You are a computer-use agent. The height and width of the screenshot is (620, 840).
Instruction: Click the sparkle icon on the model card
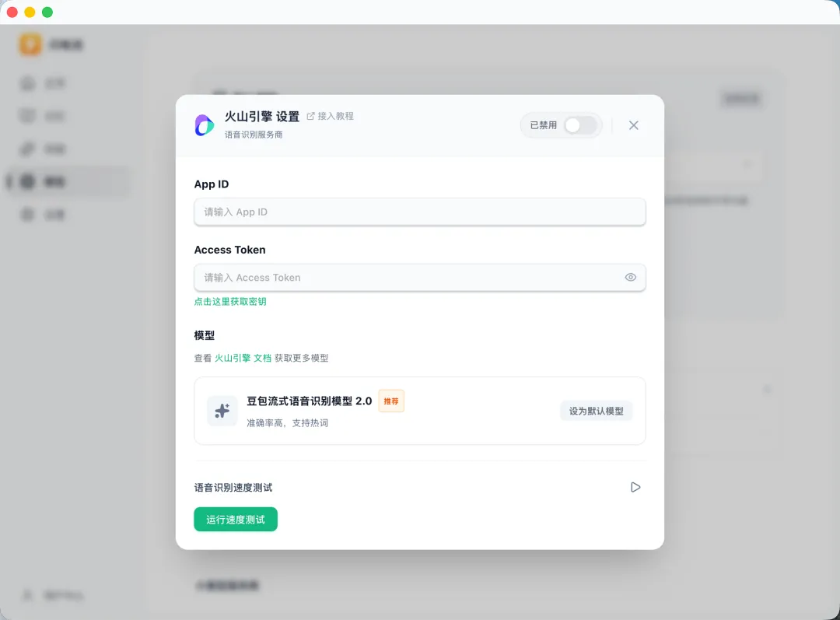pos(222,411)
